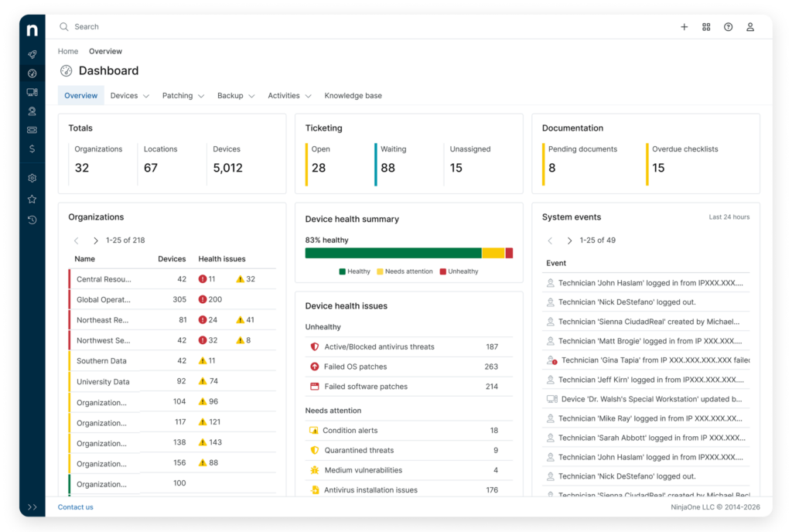Open the rocket Getting Started icon
Screen dimensions: 792x532
pos(32,54)
